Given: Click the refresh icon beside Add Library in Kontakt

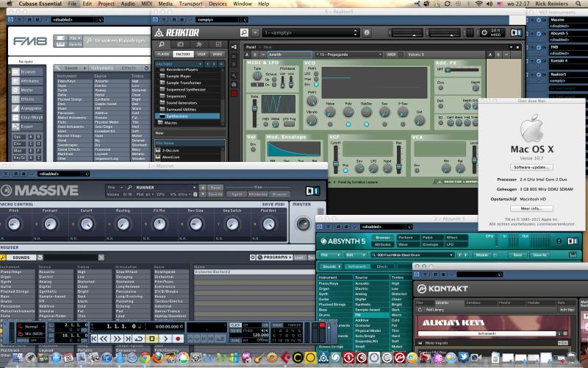Looking at the screenshot, I should click(x=420, y=310).
